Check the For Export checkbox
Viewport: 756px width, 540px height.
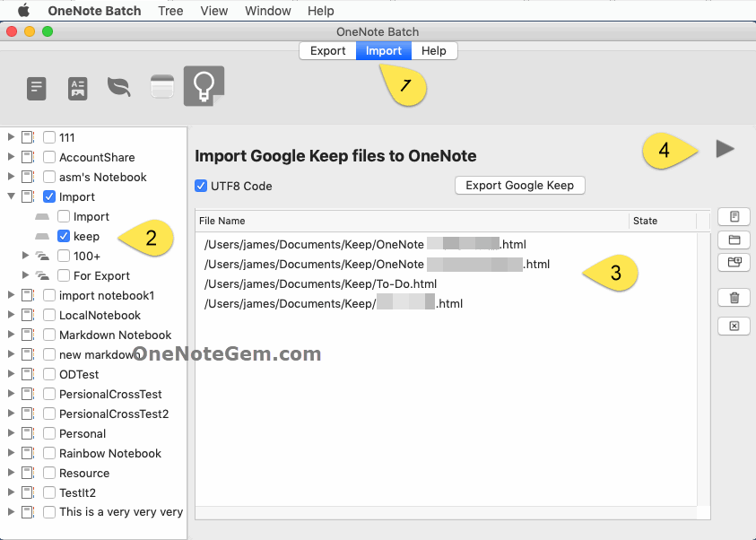pos(64,275)
